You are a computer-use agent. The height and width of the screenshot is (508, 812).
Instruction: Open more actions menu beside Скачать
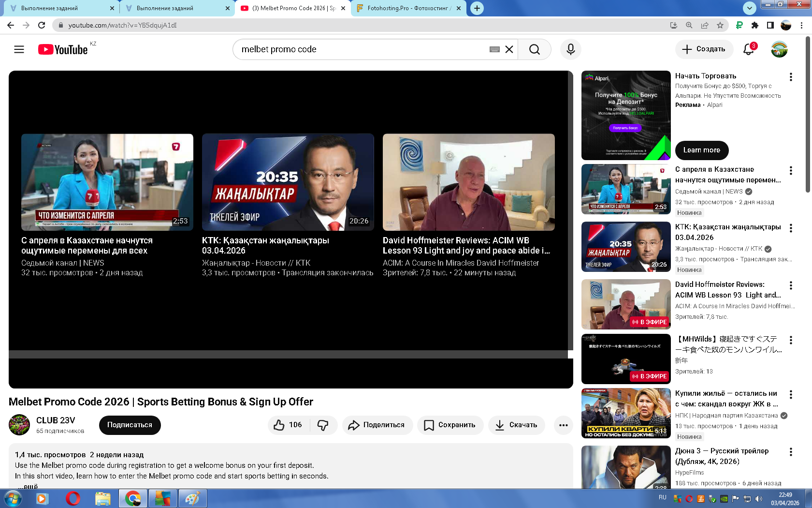point(563,425)
